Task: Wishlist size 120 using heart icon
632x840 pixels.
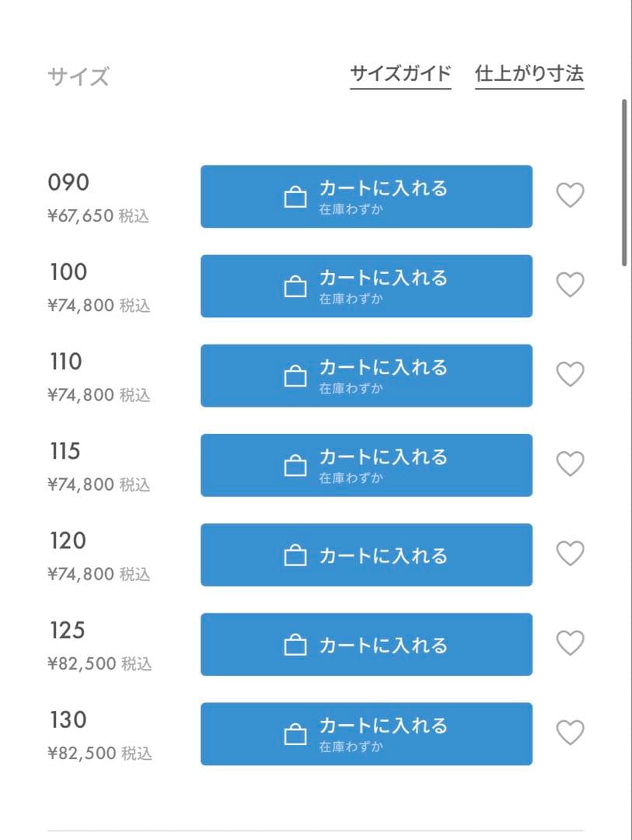Action: tap(571, 553)
